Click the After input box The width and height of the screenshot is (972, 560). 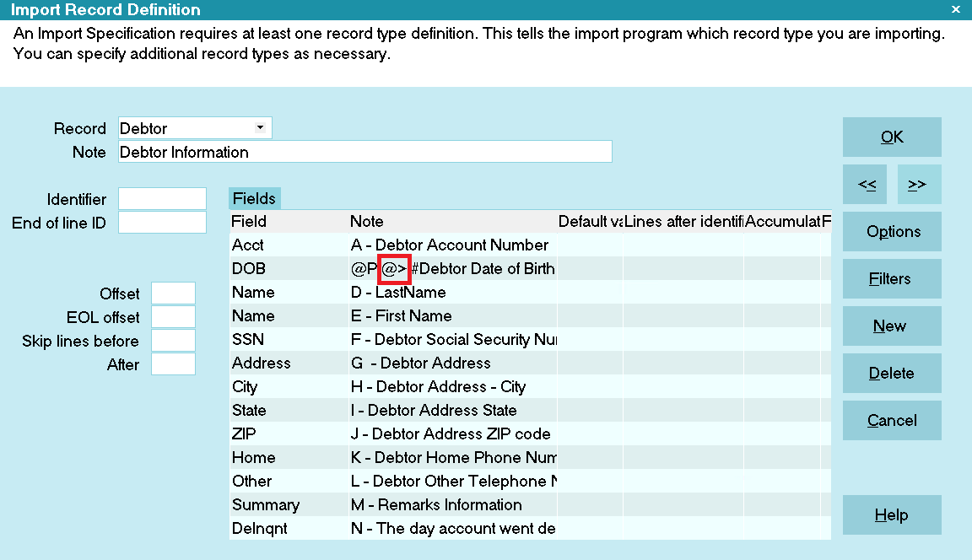tap(174, 363)
